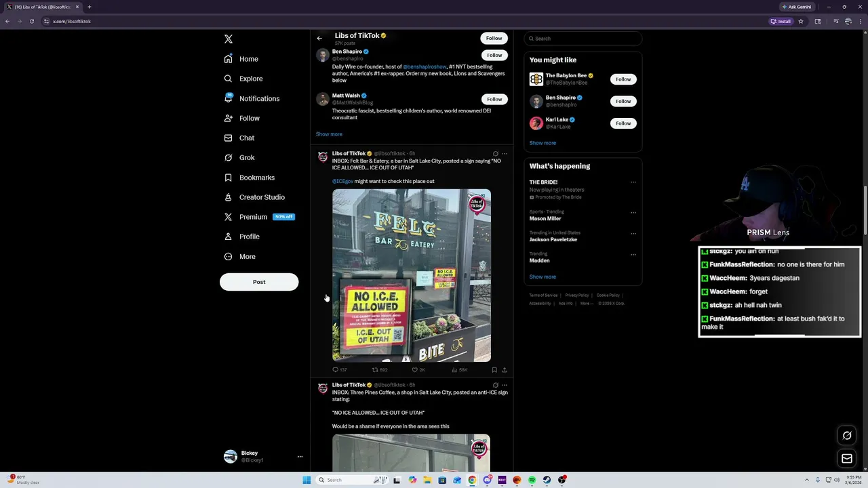Bookmark the Felt Bar post
The width and height of the screenshot is (868, 488).
(x=494, y=370)
